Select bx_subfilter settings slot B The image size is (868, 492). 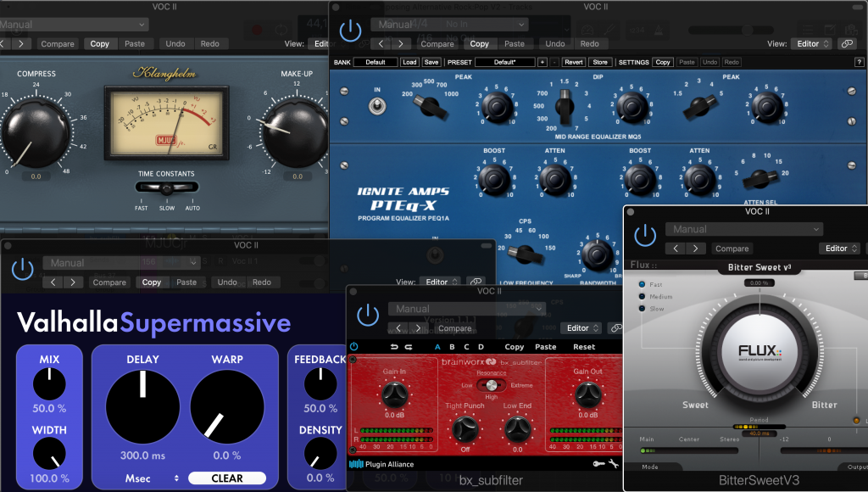452,347
